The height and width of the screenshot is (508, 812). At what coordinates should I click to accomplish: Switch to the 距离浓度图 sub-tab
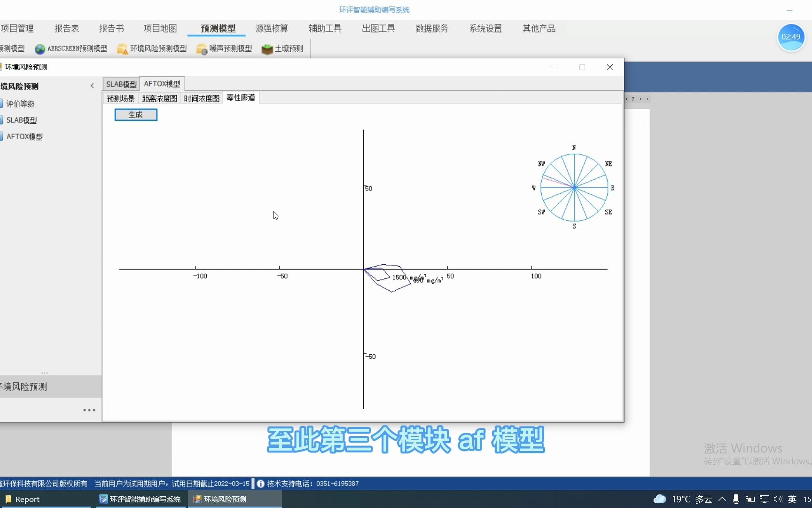[159, 98]
